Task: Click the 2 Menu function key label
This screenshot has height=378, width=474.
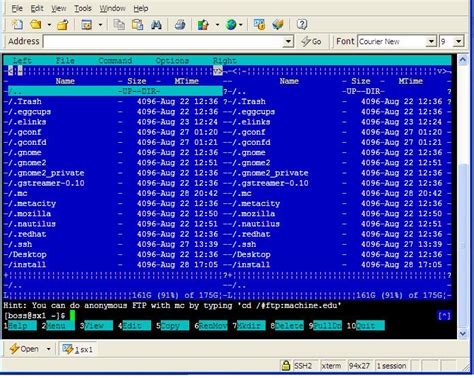Action: pyautogui.click(x=58, y=326)
